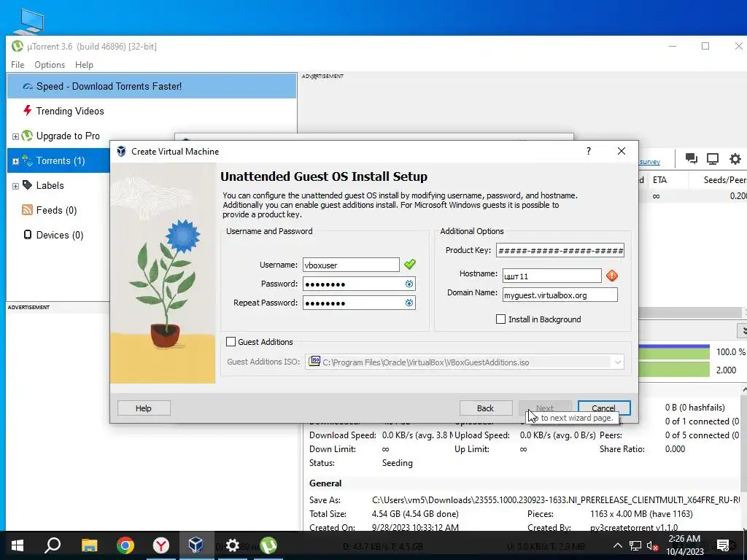Click the Hostname error warning icon
The width and height of the screenshot is (747, 560).
pos(612,275)
